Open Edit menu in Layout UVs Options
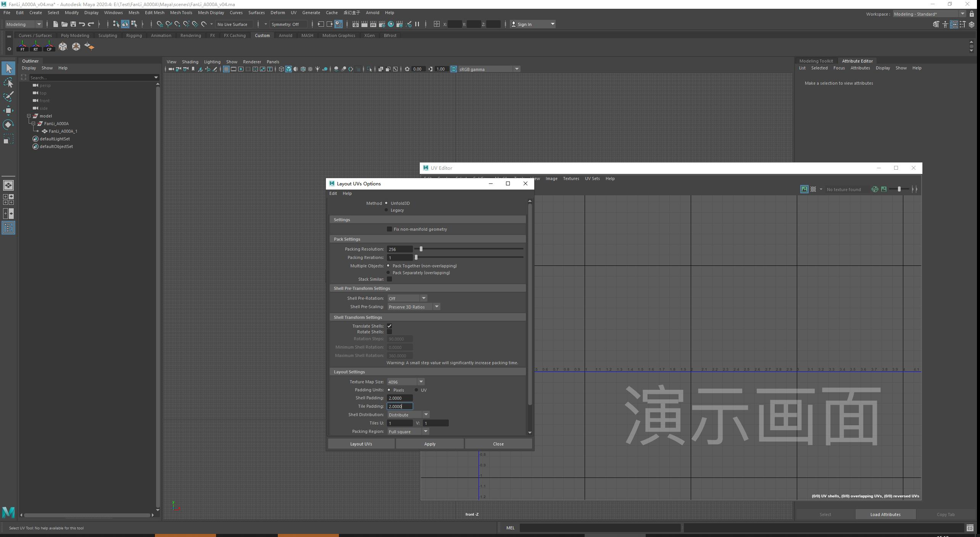 pyautogui.click(x=333, y=193)
